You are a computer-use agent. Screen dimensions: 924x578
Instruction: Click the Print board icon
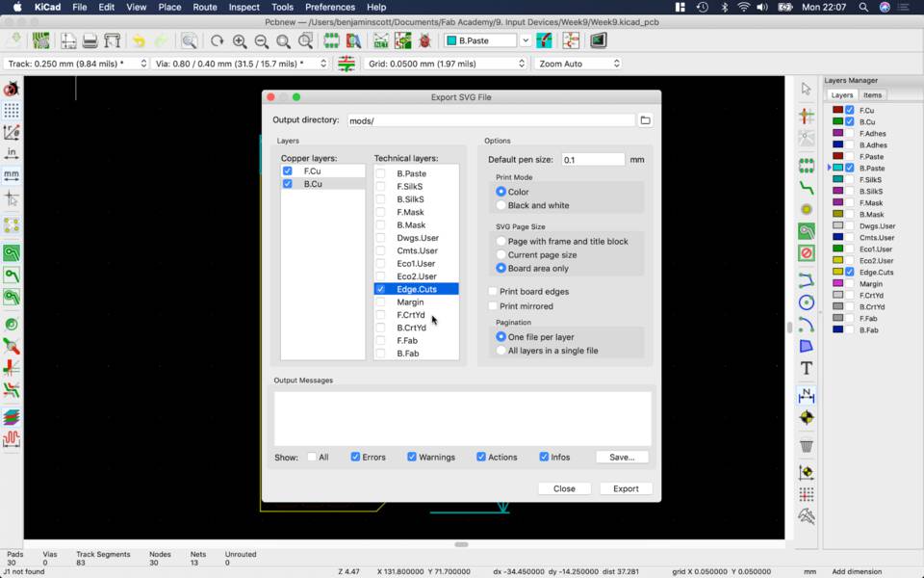[x=90, y=40]
